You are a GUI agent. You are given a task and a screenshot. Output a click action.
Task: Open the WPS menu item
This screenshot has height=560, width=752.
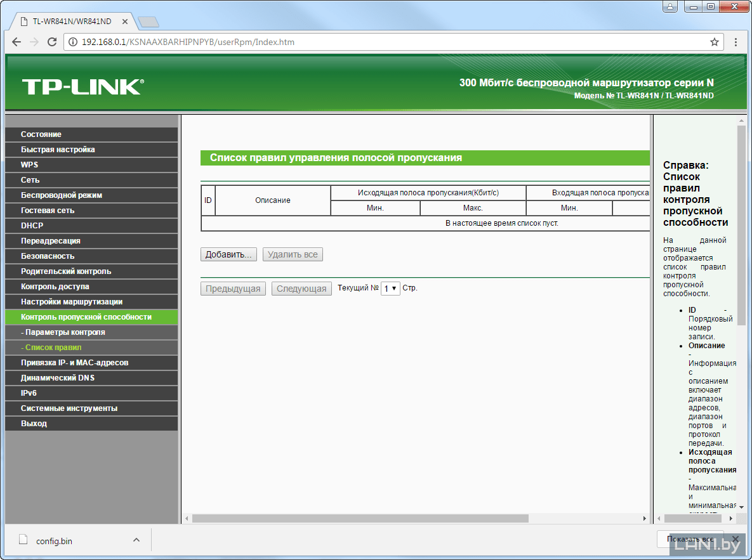coord(91,164)
